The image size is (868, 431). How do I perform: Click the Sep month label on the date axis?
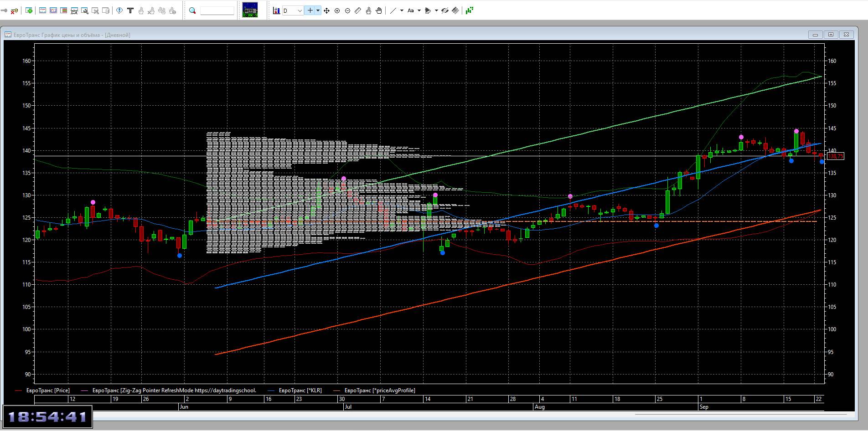[x=704, y=407]
